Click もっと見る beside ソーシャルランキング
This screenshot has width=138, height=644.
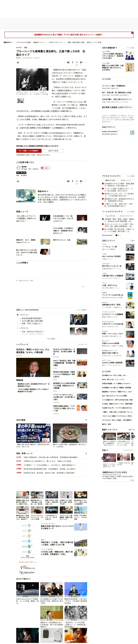click(x=131, y=211)
